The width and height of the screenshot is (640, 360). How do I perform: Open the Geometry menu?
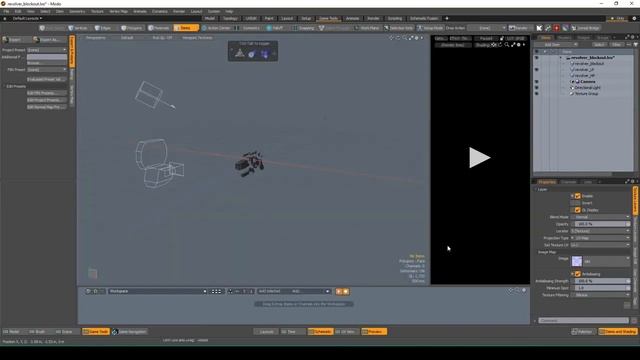click(77, 11)
